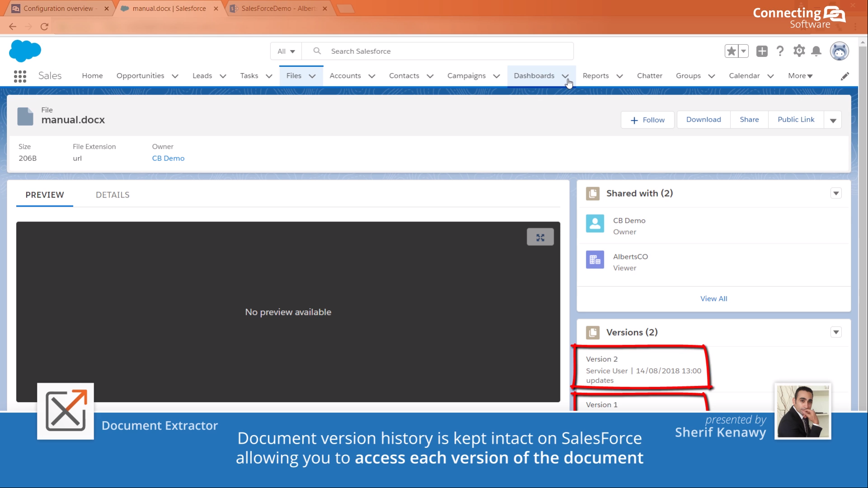Expand the Public Link dropdown arrow
The height and width of the screenshot is (488, 868).
coord(833,120)
